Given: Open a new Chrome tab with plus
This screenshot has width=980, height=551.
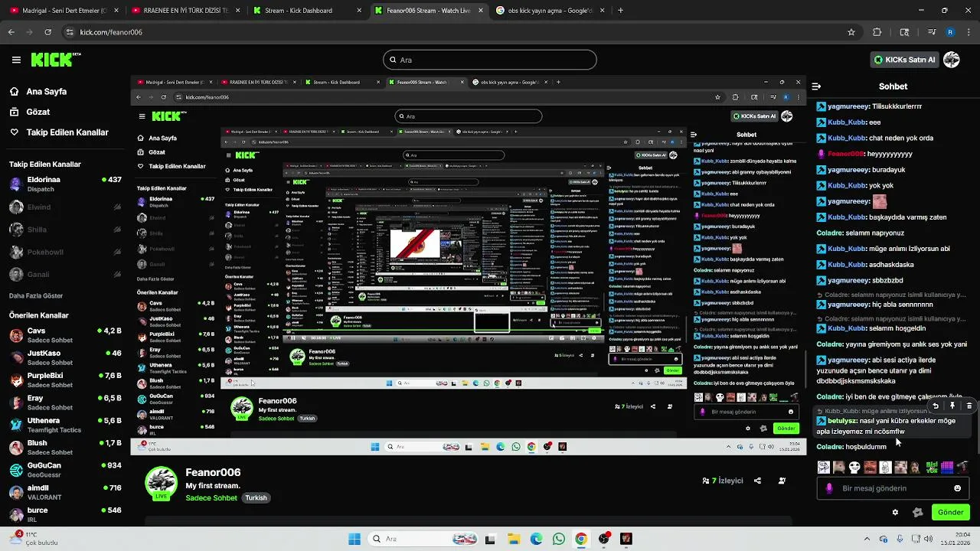Looking at the screenshot, I should 620,11.
